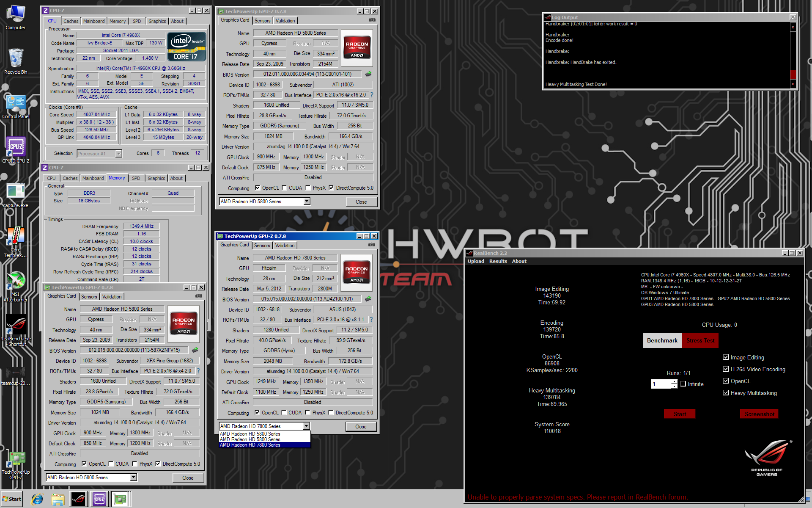The image size is (812, 508).
Task: Select the Benchmark button
Action: (x=662, y=340)
